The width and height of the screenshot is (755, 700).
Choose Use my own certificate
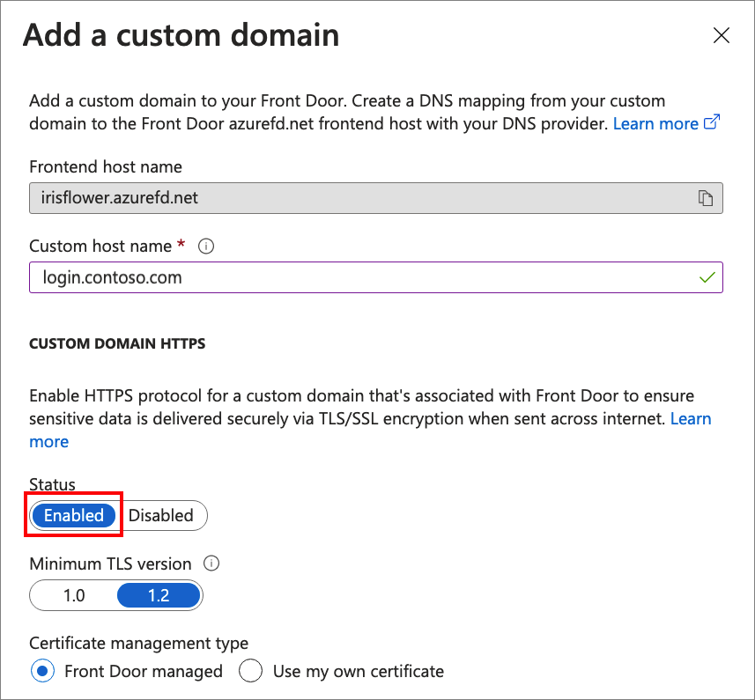click(250, 671)
